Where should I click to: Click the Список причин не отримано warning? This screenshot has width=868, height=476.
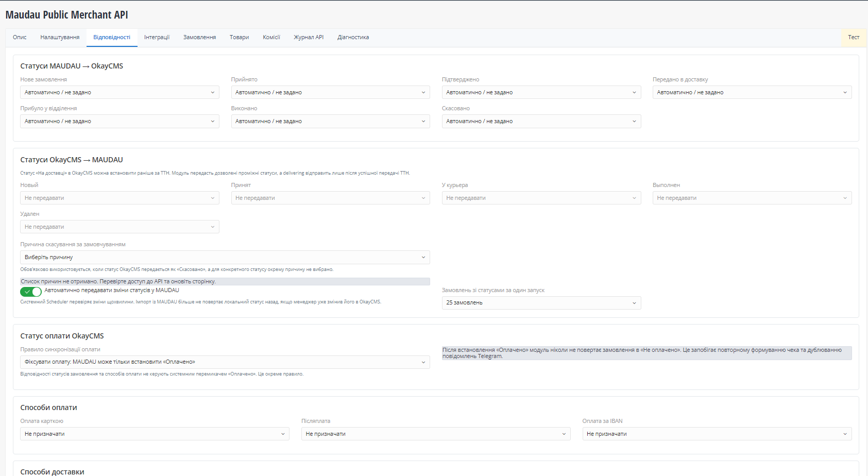(x=225, y=282)
